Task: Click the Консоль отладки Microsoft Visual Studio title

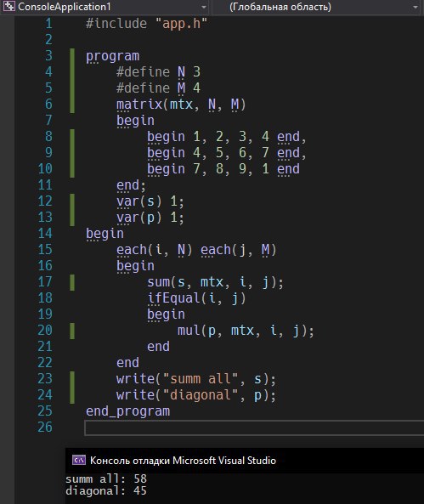Action: coord(183,461)
